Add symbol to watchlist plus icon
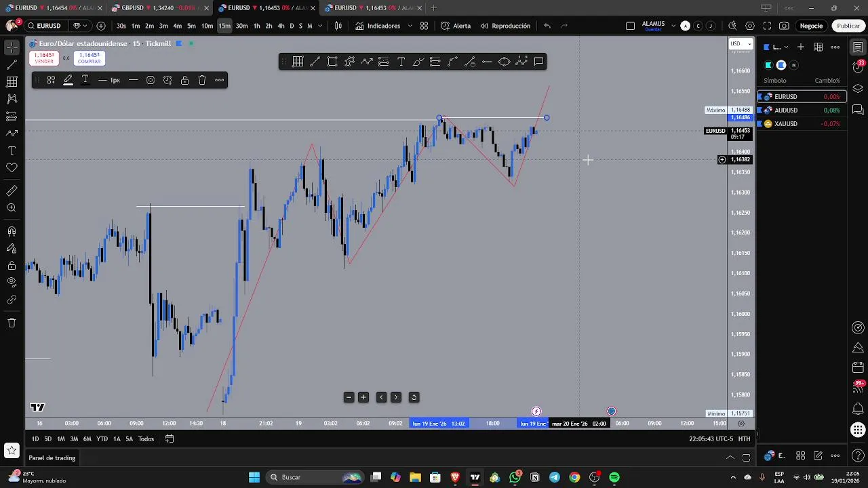This screenshot has height=488, width=868. [x=801, y=47]
